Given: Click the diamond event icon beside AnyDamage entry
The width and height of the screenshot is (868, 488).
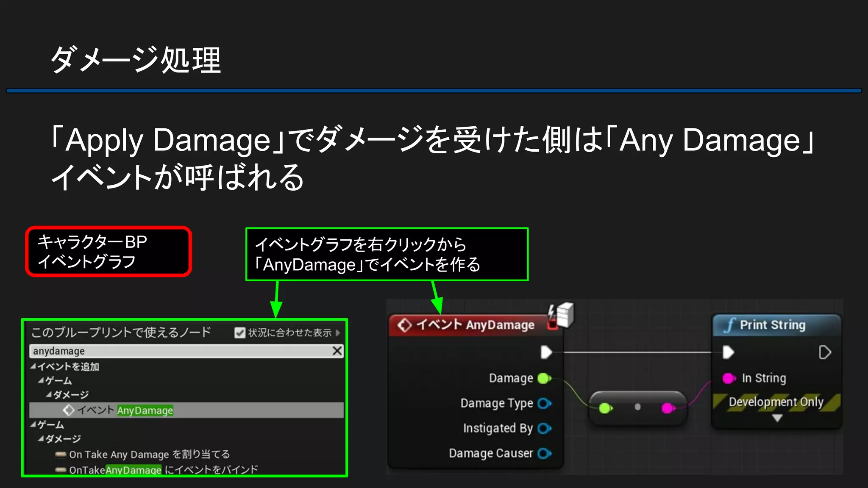Looking at the screenshot, I should (x=68, y=410).
